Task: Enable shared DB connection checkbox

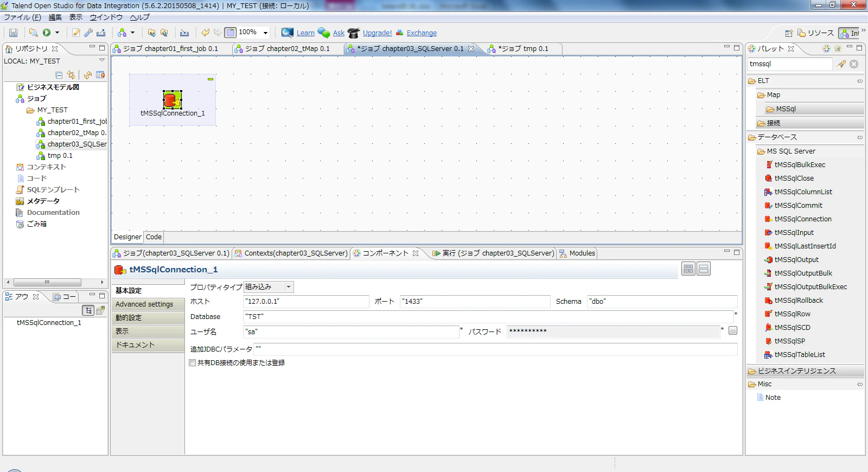Action: (192, 363)
